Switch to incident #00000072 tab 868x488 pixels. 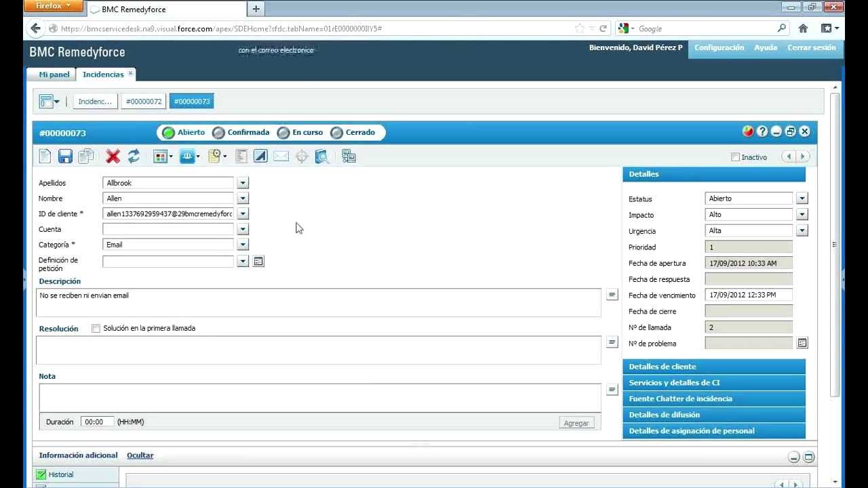[144, 102]
